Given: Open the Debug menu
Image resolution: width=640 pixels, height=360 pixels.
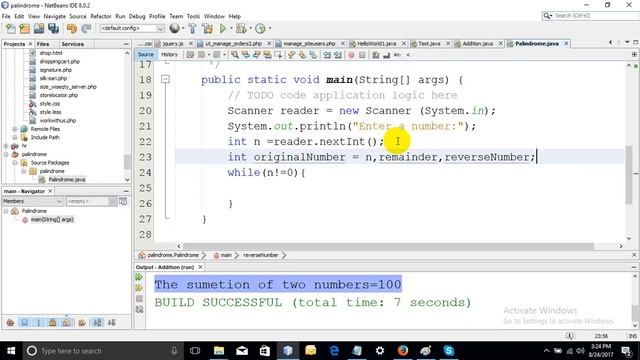Looking at the screenshot, I should click(x=137, y=16).
